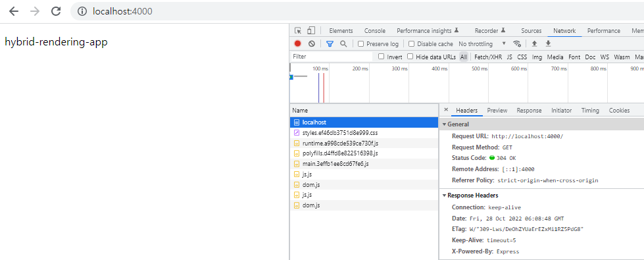
Task: Filter requests by CSS
Action: 522,57
